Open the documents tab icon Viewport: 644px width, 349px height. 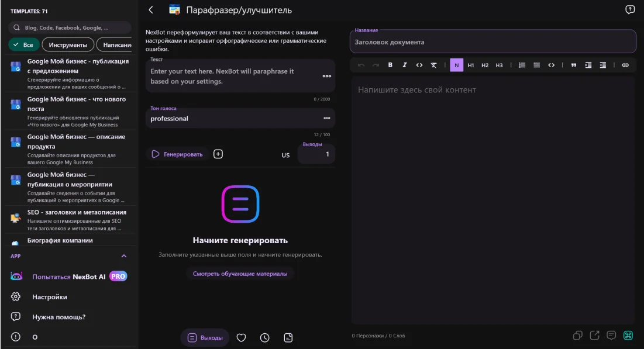(x=288, y=337)
